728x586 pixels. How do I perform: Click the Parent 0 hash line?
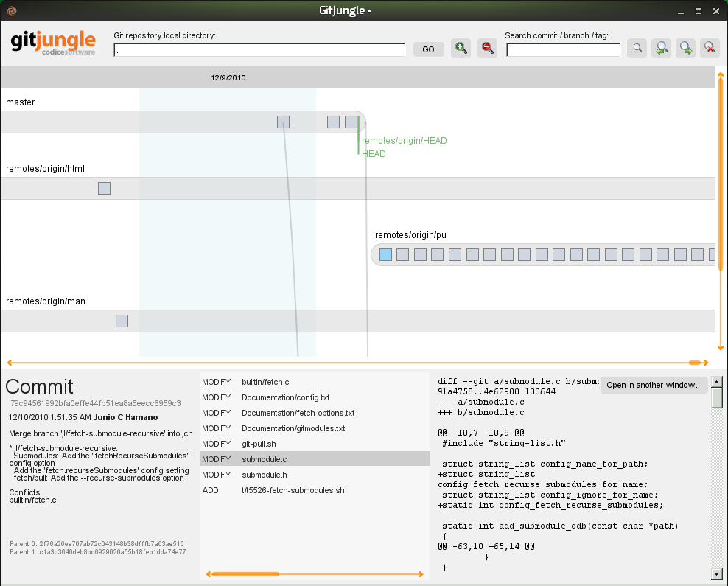97,544
